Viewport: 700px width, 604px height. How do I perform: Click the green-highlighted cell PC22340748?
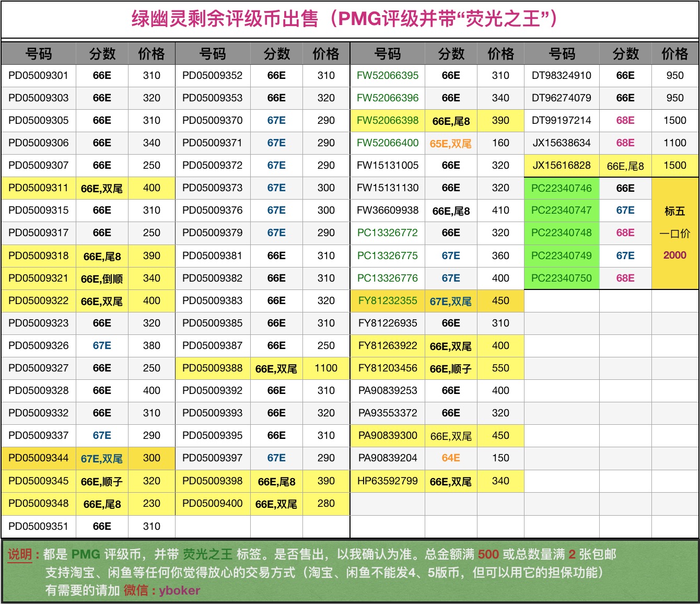562,233
